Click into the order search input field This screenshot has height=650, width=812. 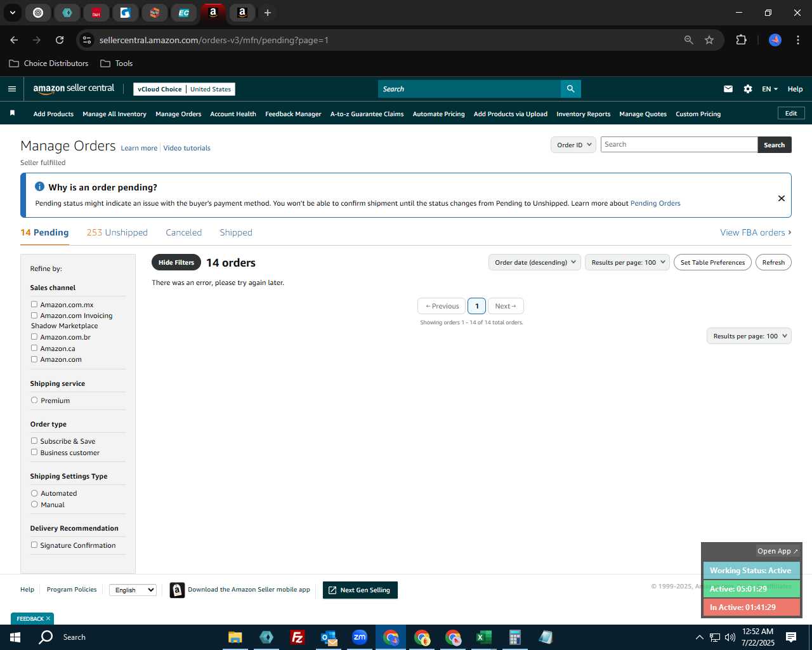pyautogui.click(x=679, y=145)
